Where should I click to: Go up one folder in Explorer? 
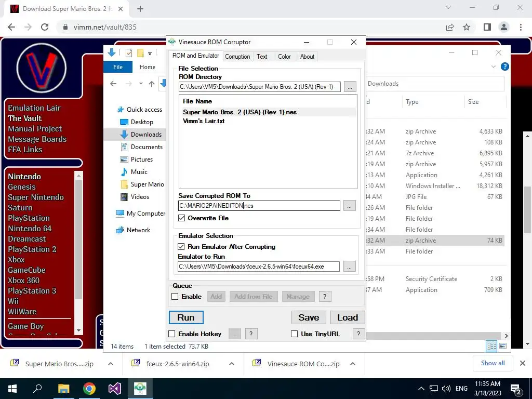(x=151, y=84)
